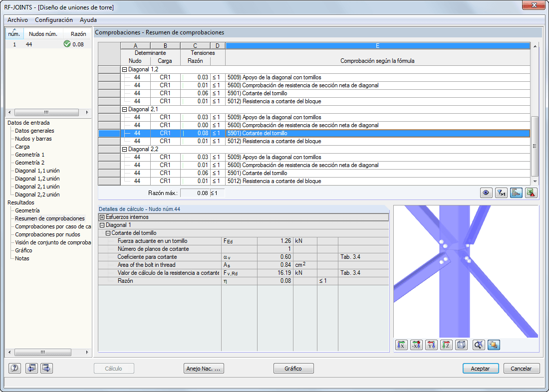Click the 3D joint model preview
The image size is (549, 392).
click(x=466, y=272)
